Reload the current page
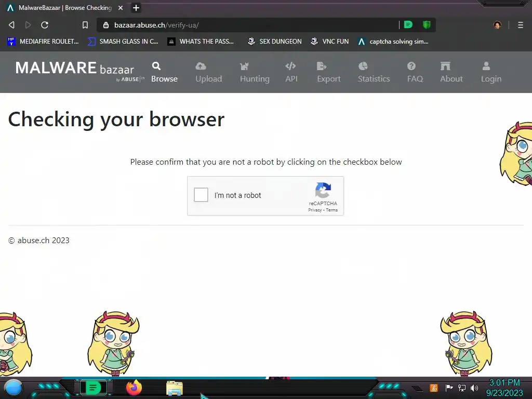This screenshot has height=399, width=532. 45,25
